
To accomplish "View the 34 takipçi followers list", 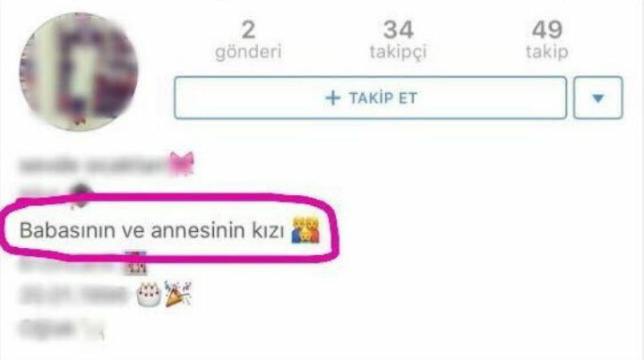I will pyautogui.click(x=398, y=41).
